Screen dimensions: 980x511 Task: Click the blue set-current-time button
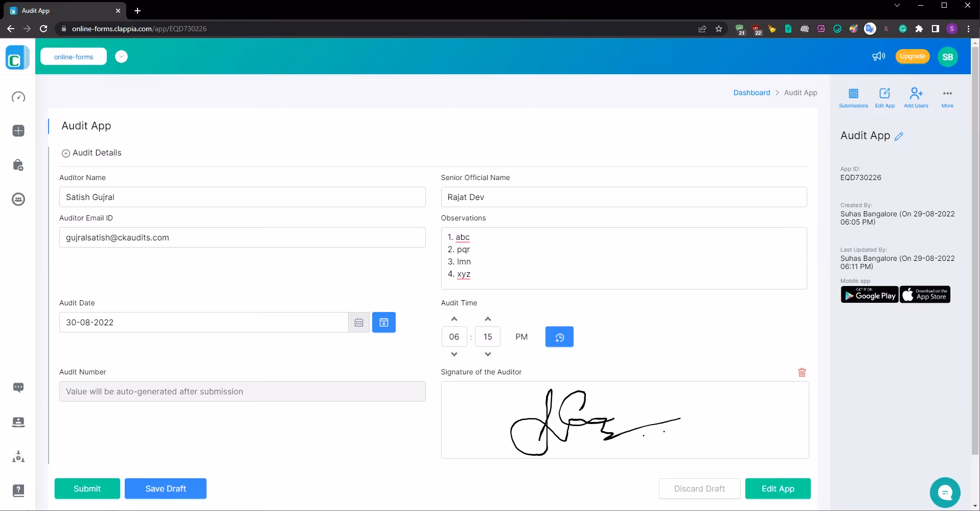pyautogui.click(x=559, y=337)
